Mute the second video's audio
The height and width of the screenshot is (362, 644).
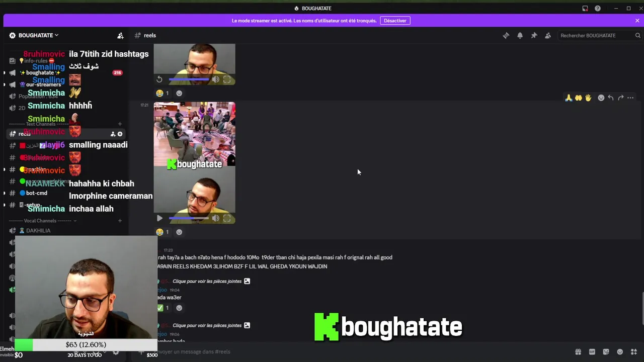[x=215, y=218]
